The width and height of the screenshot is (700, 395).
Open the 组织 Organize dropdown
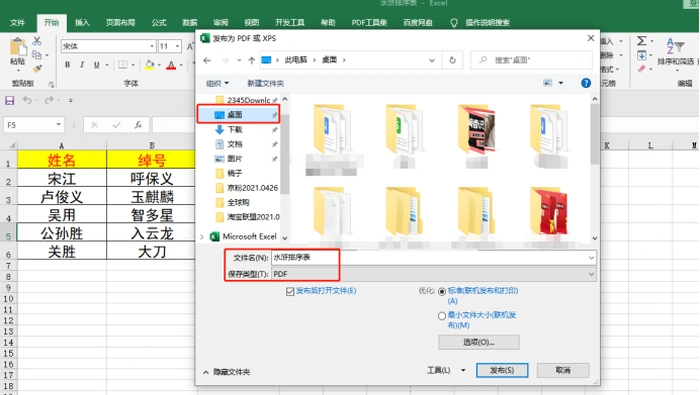(x=217, y=83)
